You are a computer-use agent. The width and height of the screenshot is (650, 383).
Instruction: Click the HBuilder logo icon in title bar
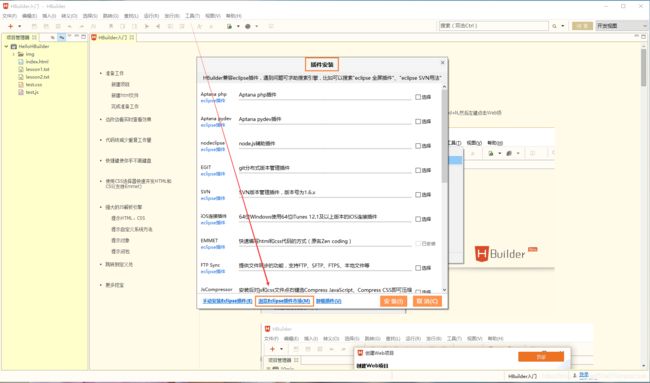pyautogui.click(x=5, y=6)
